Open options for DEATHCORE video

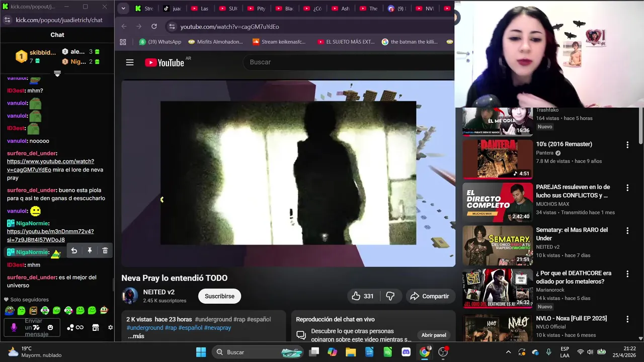(x=627, y=274)
